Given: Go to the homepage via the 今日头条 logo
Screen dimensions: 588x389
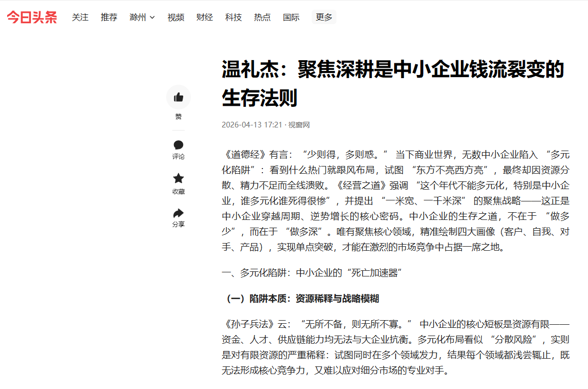Looking at the screenshot, I should pos(31,16).
